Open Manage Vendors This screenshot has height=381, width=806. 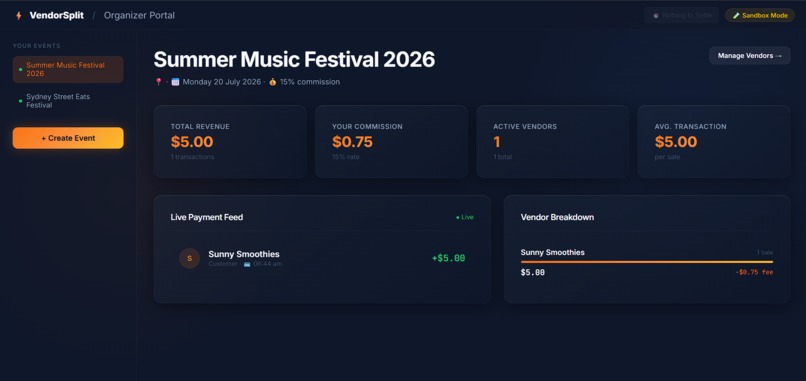click(x=749, y=56)
